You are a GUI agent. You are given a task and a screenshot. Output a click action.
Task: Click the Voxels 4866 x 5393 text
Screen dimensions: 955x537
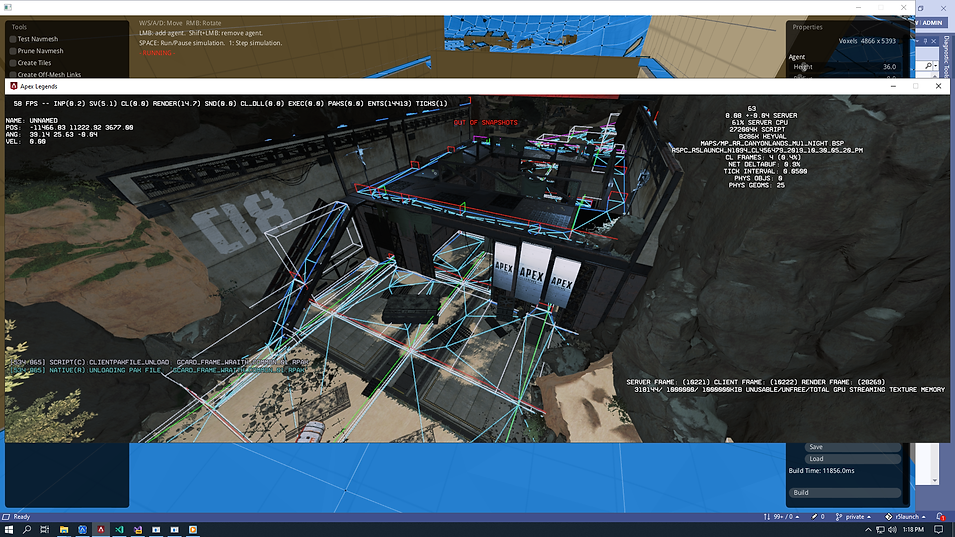pyautogui.click(x=867, y=41)
